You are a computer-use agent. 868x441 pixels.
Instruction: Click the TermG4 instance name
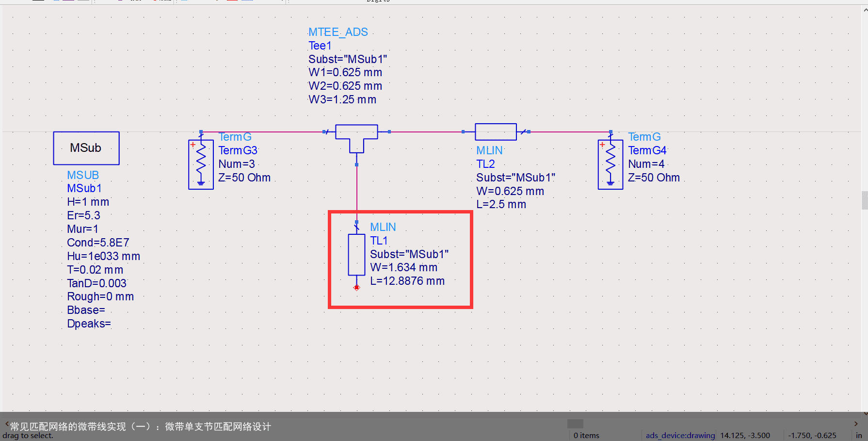click(x=647, y=150)
